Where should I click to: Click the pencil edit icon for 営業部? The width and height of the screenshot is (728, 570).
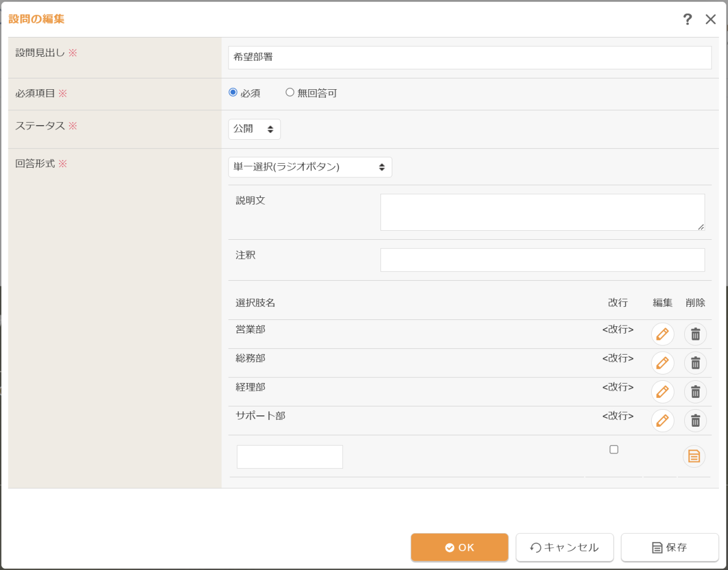(x=662, y=334)
